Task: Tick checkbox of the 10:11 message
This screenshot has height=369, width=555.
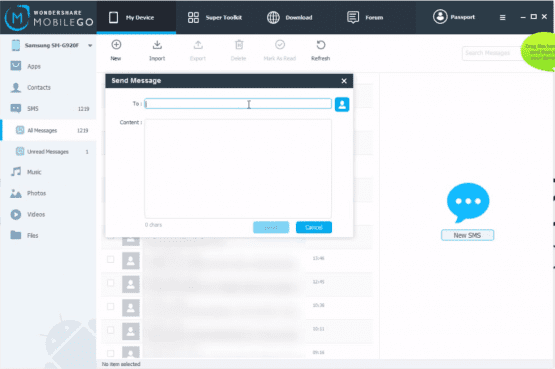Action: pos(110,330)
